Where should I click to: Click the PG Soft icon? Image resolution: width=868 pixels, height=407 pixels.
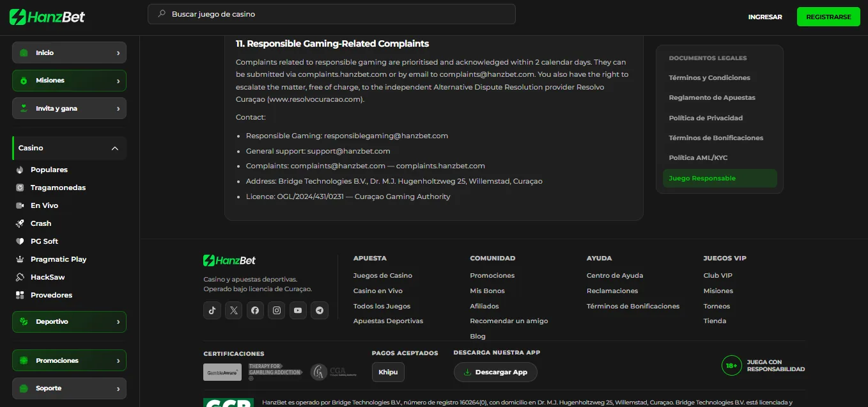[19, 241]
